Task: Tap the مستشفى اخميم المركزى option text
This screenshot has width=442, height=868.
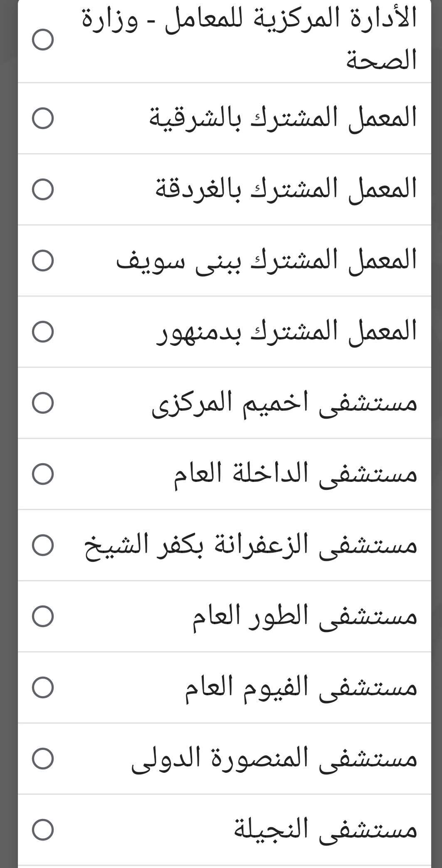Action: 284,403
